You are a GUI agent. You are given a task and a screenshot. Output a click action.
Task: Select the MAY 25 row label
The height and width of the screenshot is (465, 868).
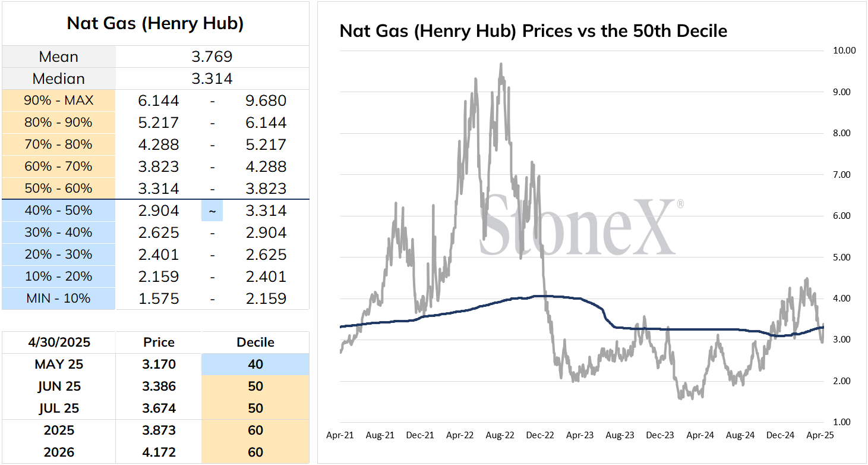pyautogui.click(x=59, y=365)
